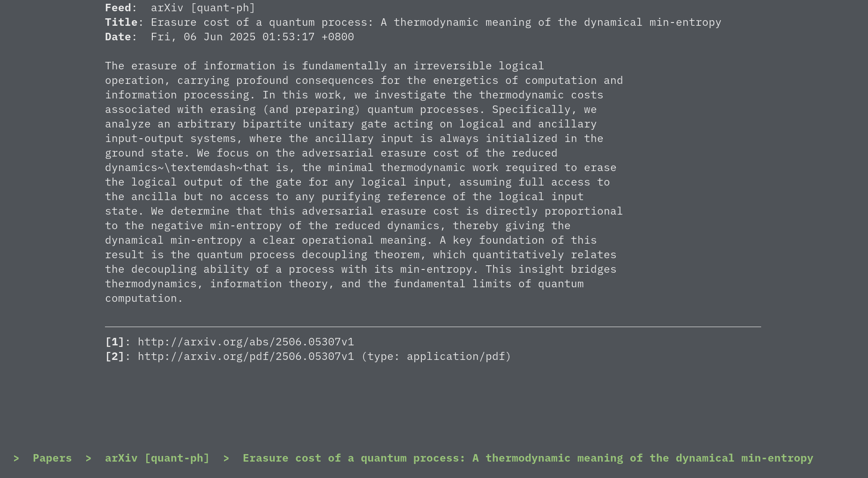This screenshot has width=868, height=478.
Task: Click the [1] link reference marker
Action: click(114, 342)
